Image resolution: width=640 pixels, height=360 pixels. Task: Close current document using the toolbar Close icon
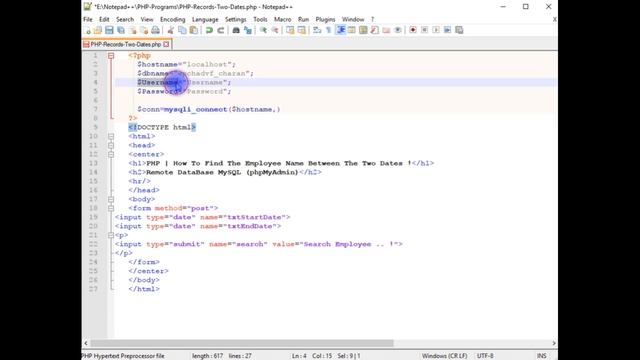[x=132, y=30]
